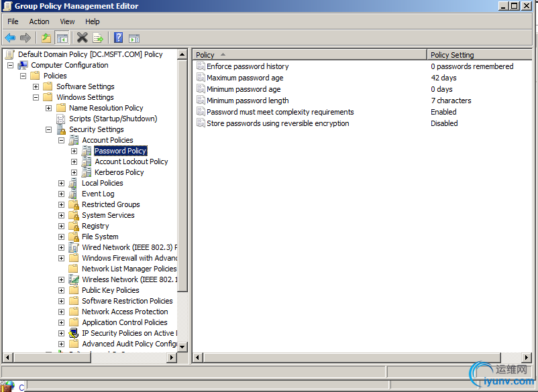Open Help via question mark icon
Image resolution: width=538 pixels, height=392 pixels.
118,38
